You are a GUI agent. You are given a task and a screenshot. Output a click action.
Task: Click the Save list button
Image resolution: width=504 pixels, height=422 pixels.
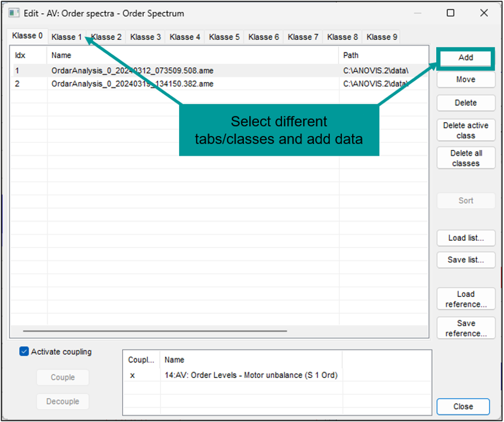pyautogui.click(x=466, y=259)
